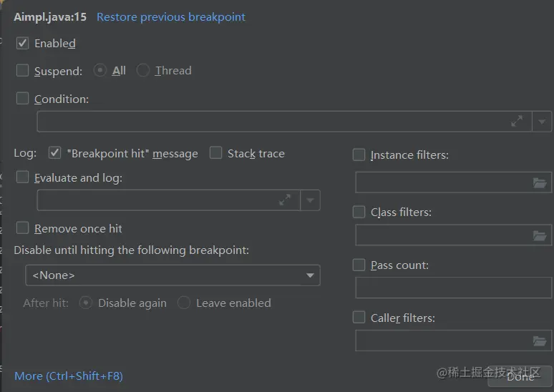Screen dimensions: 554x392
Task: Select the All suspend radio button
Action: (x=100, y=70)
